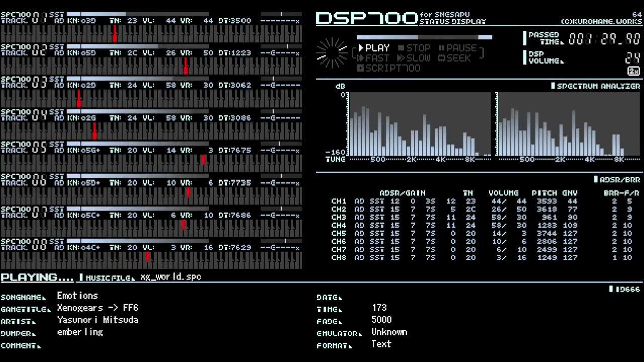
Task: Click the red active key on Track 02
Action: [186, 66]
